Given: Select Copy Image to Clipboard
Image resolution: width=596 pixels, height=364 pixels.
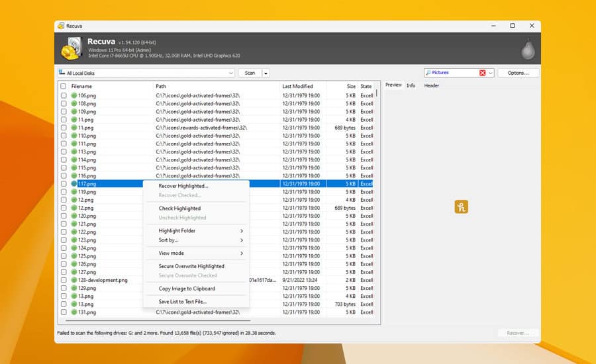Looking at the screenshot, I should point(196,289).
